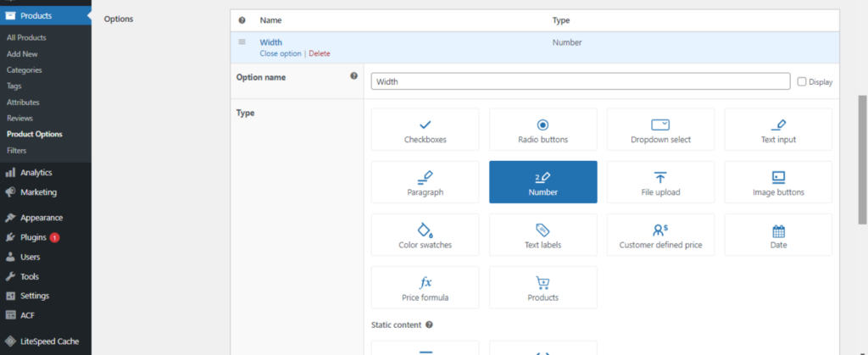The image size is (868, 355).
Task: Select the Color swatches option type
Action: (x=425, y=235)
